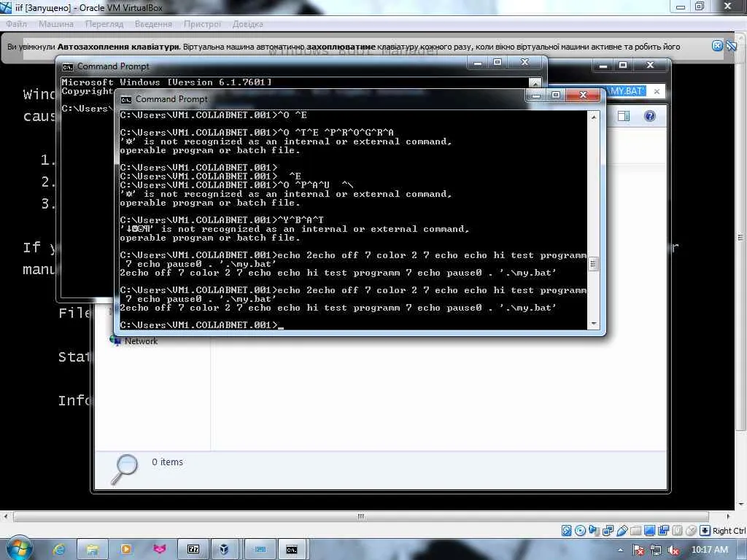Click the video capture status icon

pyautogui.click(x=663, y=531)
